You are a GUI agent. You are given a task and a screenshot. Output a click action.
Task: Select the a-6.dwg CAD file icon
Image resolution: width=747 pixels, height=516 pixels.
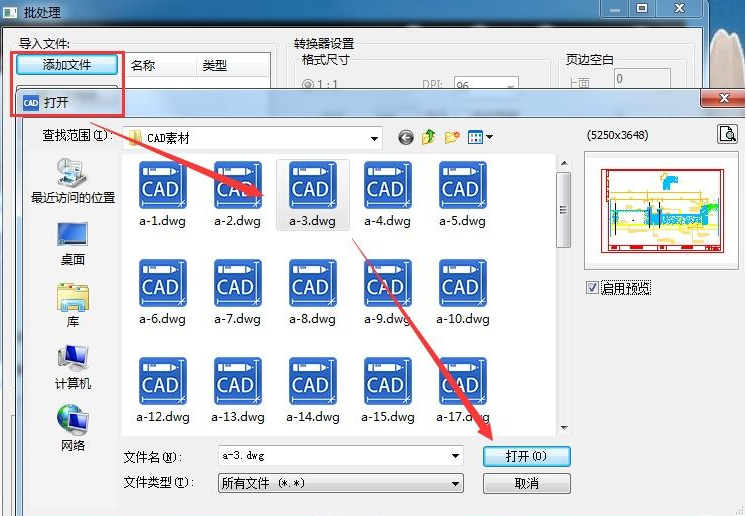[162, 283]
